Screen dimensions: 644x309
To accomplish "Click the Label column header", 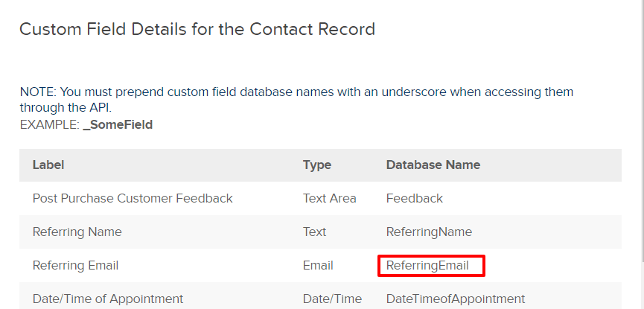I will point(48,165).
